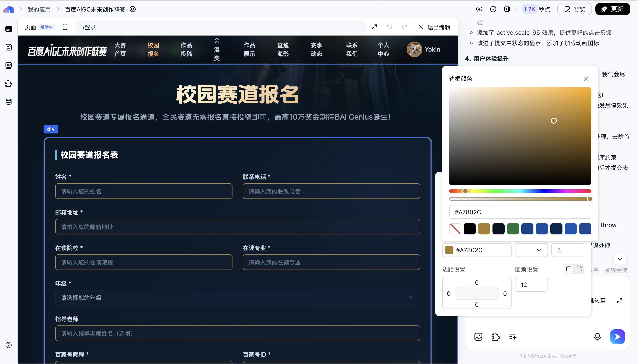637x364 pixels.
Task: Select the code view icon in the left sidebar
Action: click(x=9, y=65)
